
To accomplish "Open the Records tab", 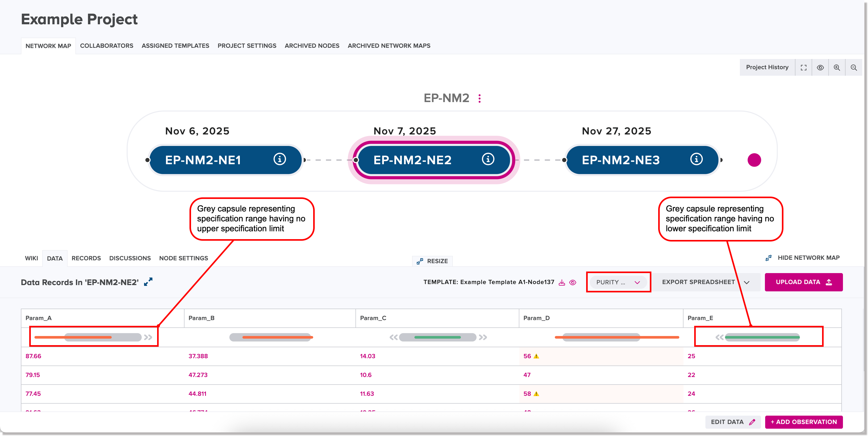I will pyautogui.click(x=86, y=258).
